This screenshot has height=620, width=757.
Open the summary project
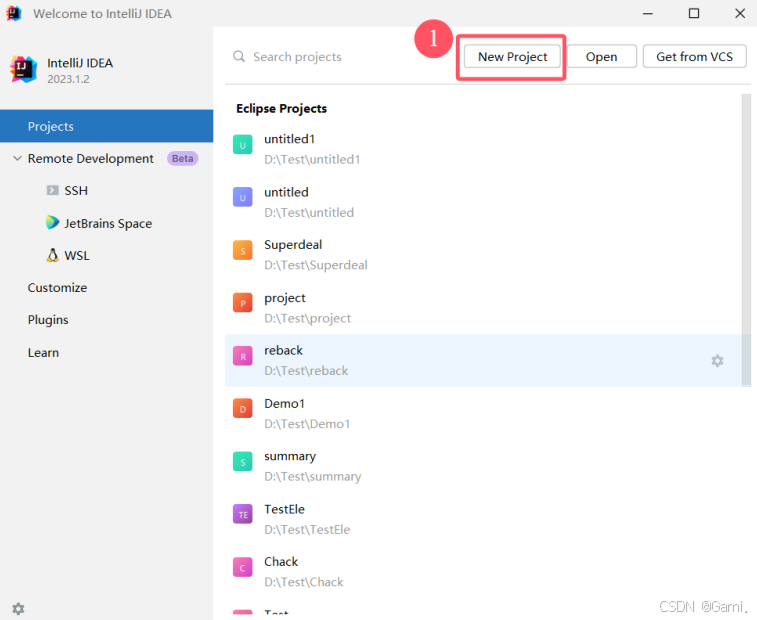click(483, 466)
